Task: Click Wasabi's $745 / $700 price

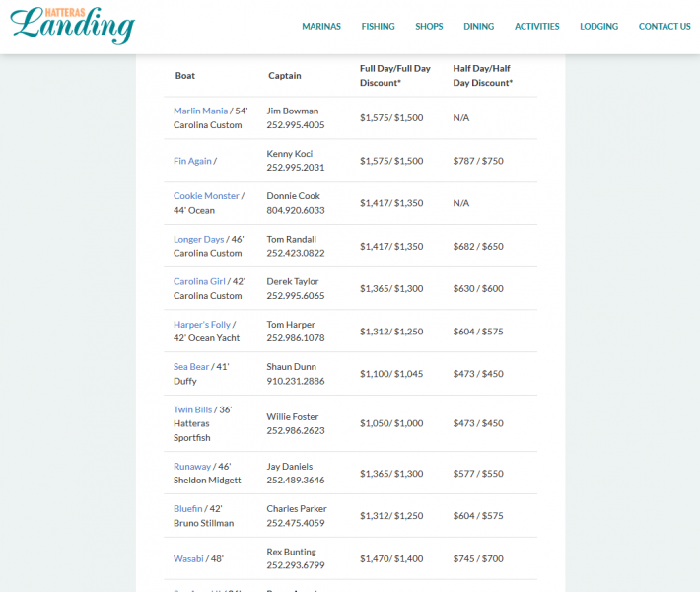Action: coord(478,558)
